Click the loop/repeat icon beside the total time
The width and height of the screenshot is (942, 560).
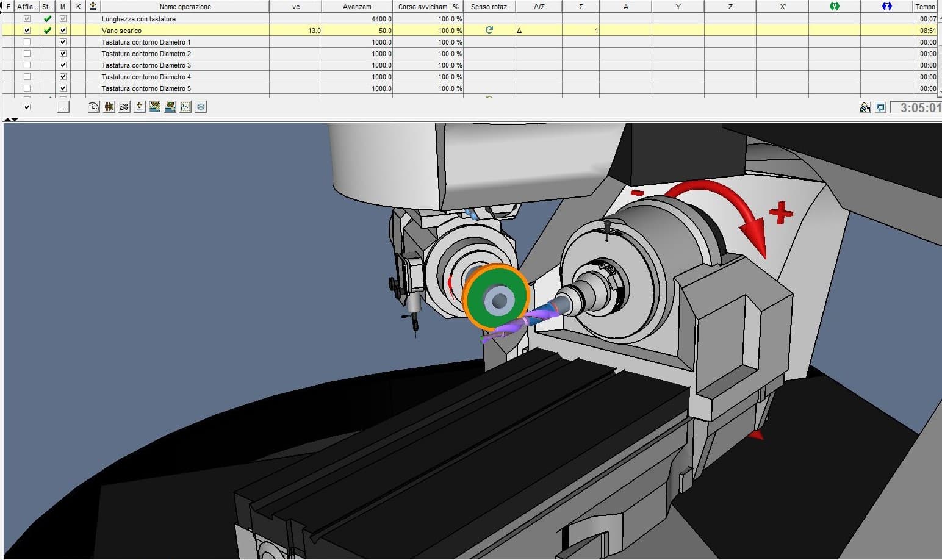(x=880, y=107)
